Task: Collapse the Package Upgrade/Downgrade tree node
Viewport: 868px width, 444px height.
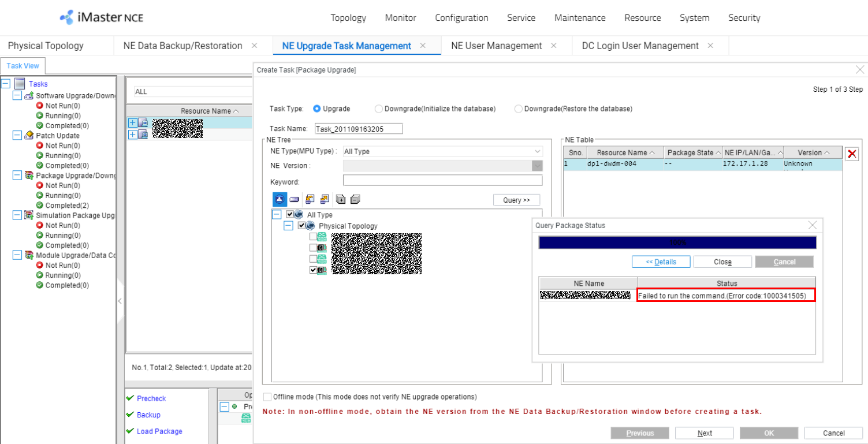Action: click(17, 176)
